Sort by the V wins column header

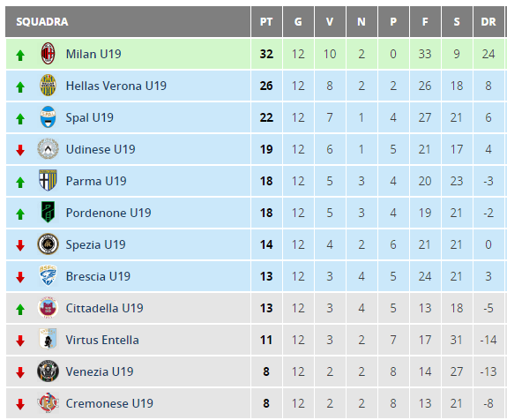pos(330,22)
